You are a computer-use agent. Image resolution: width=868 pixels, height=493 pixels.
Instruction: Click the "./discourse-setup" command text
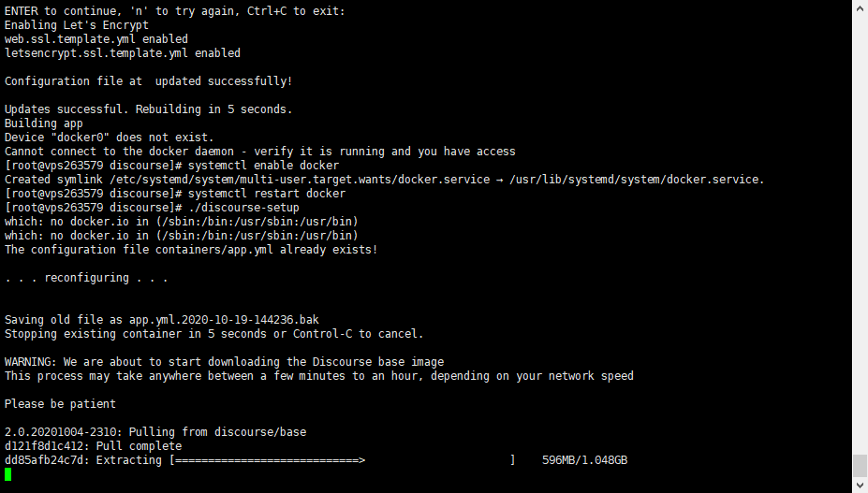(x=243, y=208)
